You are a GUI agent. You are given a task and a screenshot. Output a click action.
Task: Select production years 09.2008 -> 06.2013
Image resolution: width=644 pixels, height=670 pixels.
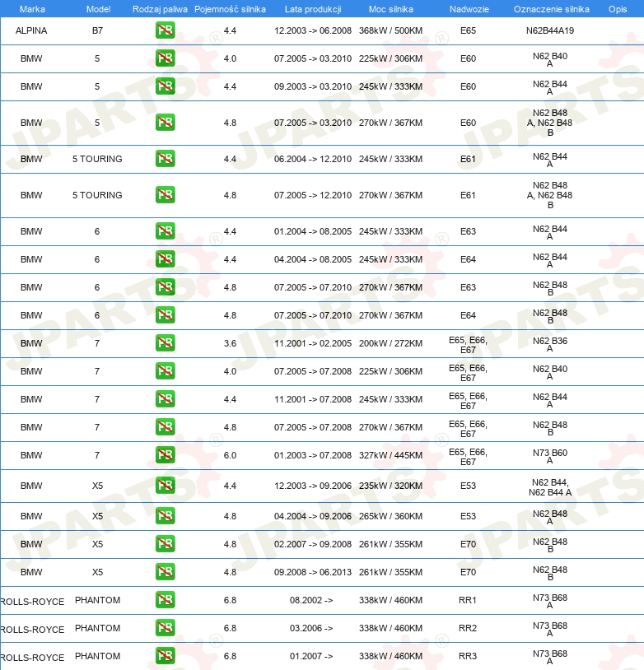pyautogui.click(x=313, y=572)
